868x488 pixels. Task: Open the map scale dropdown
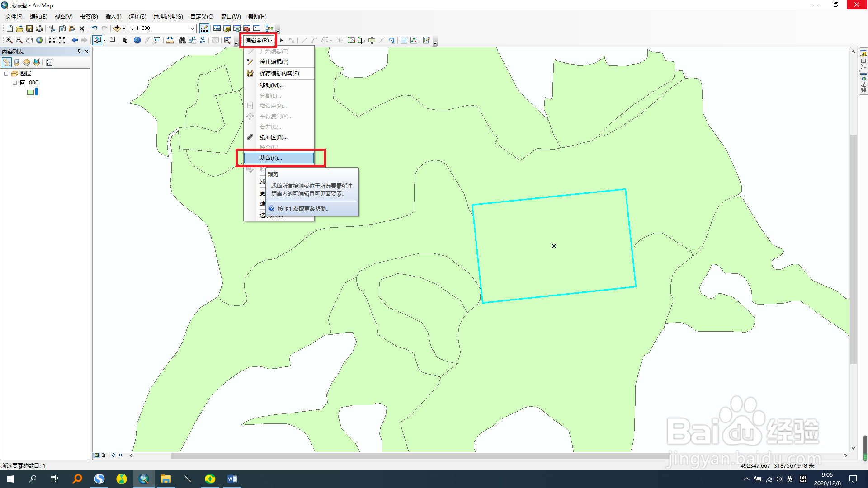pos(192,28)
